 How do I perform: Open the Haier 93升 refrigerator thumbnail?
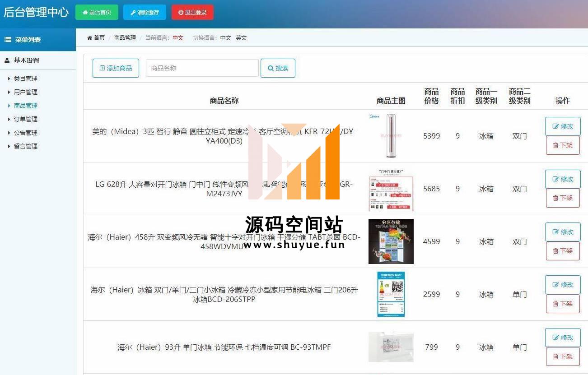coord(391,347)
